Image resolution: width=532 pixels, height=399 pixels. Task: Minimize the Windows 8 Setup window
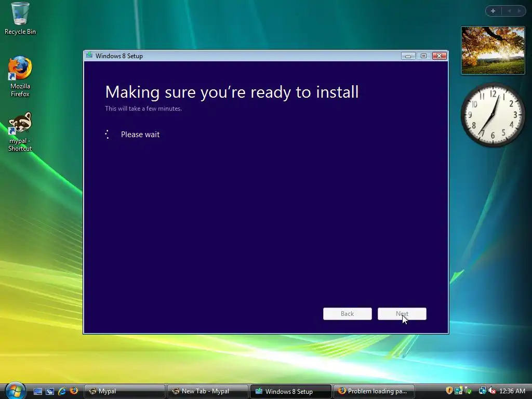click(x=408, y=56)
